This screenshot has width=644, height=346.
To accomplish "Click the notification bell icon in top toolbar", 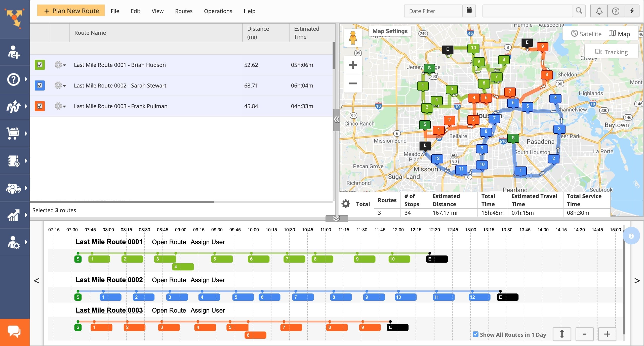I will (599, 11).
